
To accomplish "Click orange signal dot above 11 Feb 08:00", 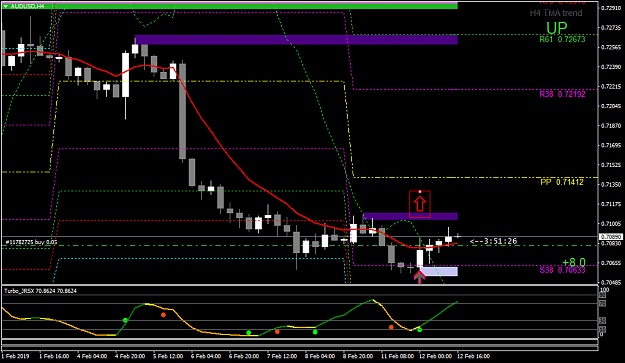I will 391,327.
